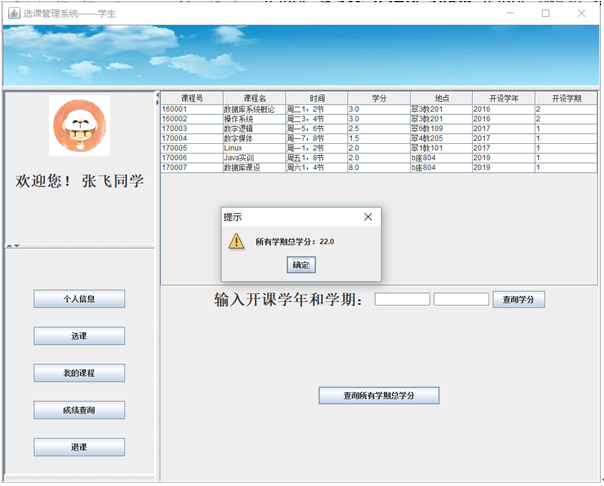Click credit cell 2.5 of 数字逻辑
This screenshot has height=486, width=604.
click(x=379, y=129)
